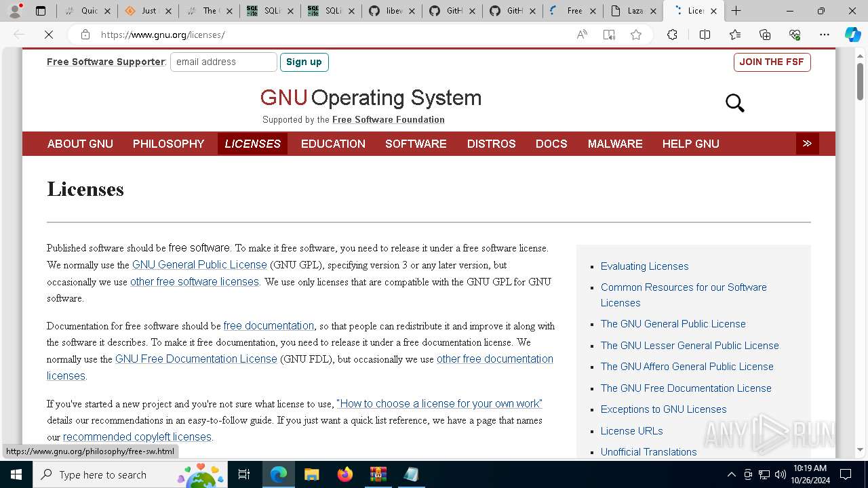Open Free Software Foundation link
868x488 pixels.
389,119
